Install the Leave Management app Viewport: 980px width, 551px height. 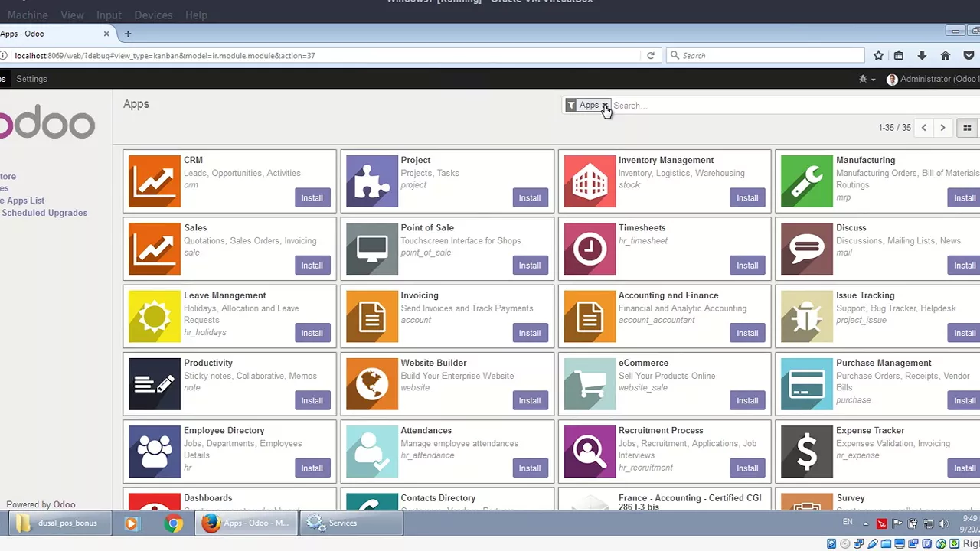[x=312, y=333]
